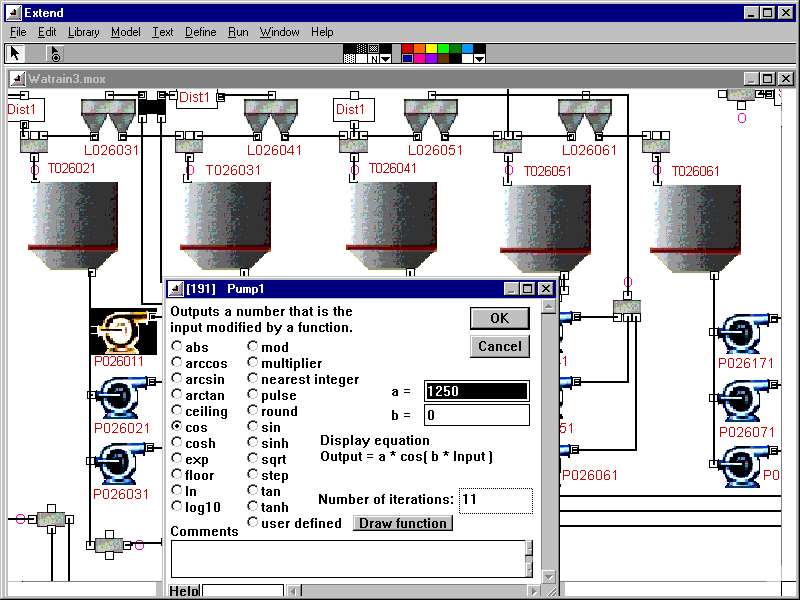The height and width of the screenshot is (600, 800).
Task: Pick the yellow color swatch
Action: click(x=432, y=48)
